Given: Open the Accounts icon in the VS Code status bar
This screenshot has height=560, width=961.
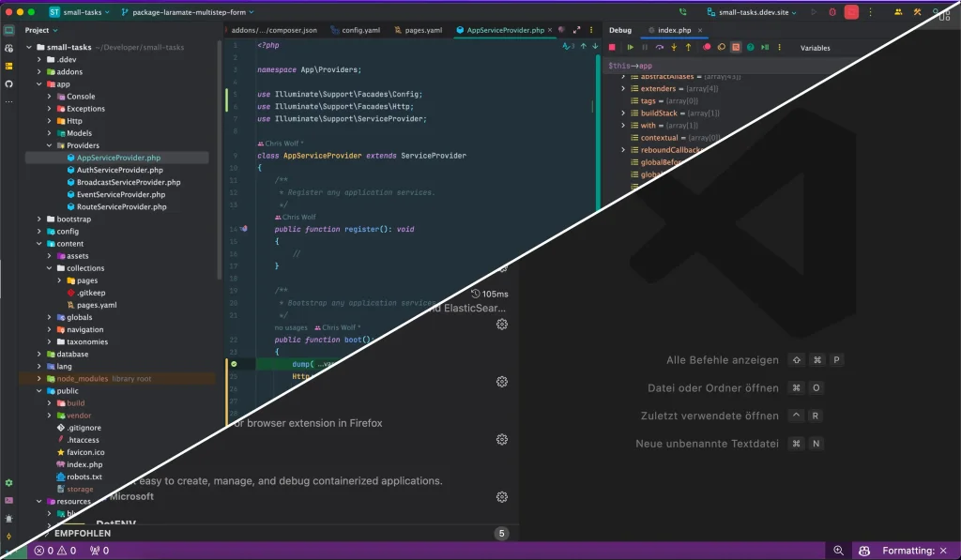Looking at the screenshot, I should click(x=865, y=551).
